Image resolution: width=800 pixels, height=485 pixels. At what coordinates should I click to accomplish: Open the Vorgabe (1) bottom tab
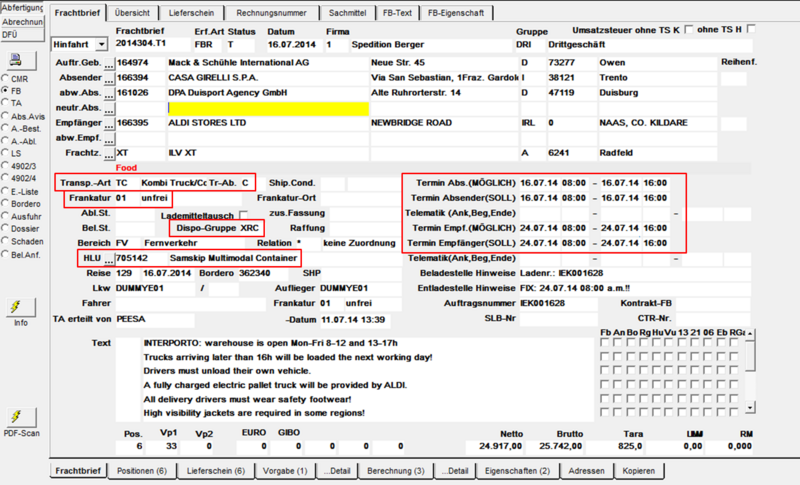(285, 471)
